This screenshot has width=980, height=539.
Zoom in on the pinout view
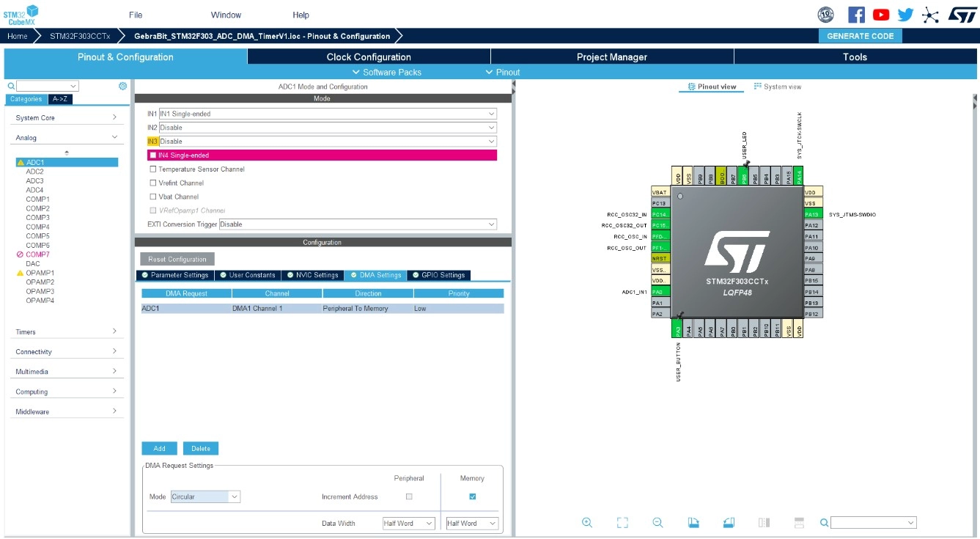[x=587, y=523]
